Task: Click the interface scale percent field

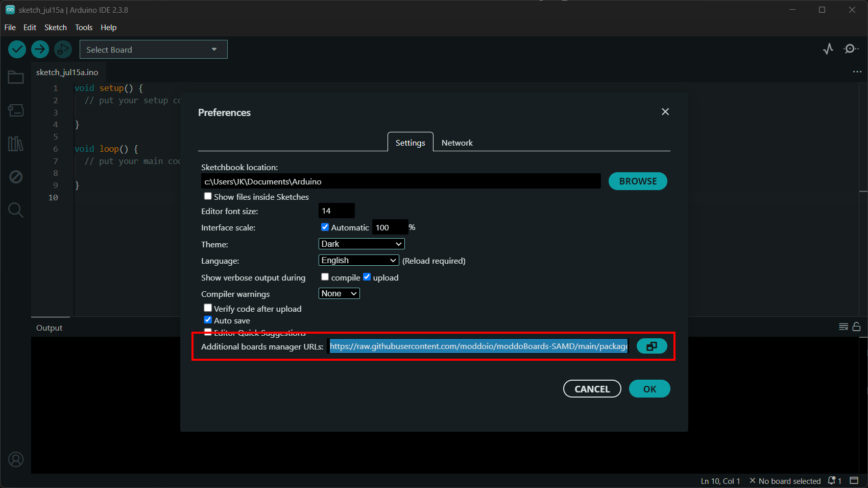Action: point(390,227)
